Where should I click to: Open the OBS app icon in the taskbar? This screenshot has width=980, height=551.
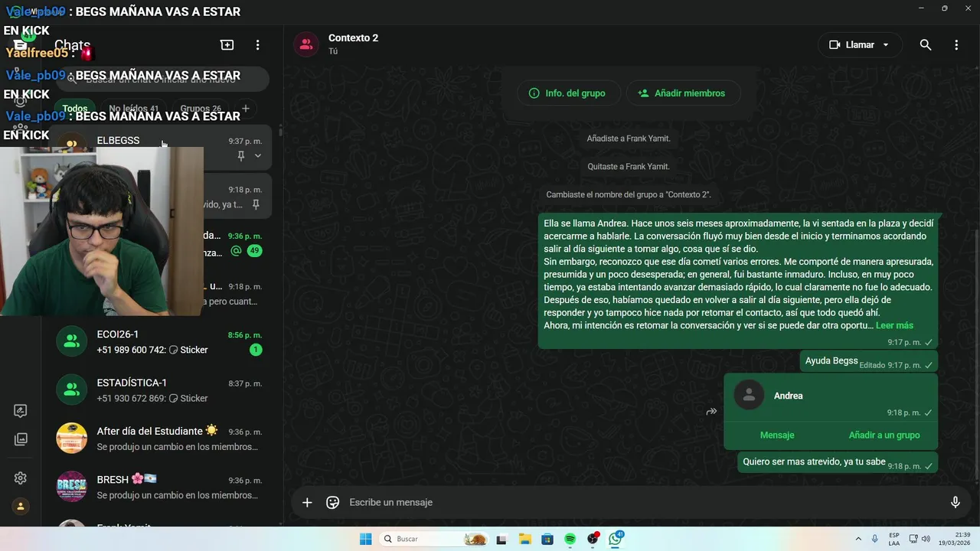point(593,539)
